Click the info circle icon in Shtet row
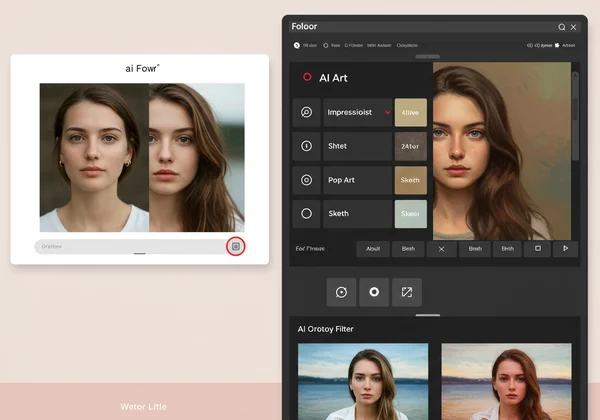This screenshot has width=600, height=420. (306, 146)
